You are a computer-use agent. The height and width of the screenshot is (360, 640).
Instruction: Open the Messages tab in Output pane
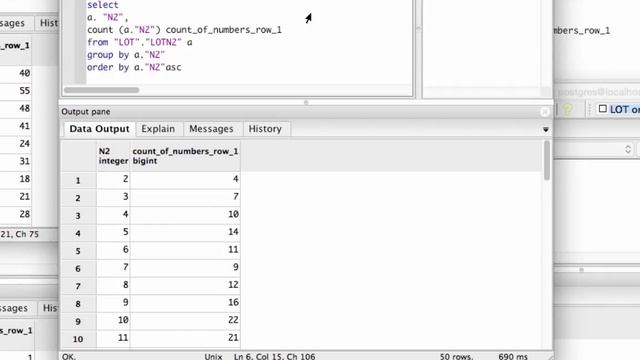point(211,129)
